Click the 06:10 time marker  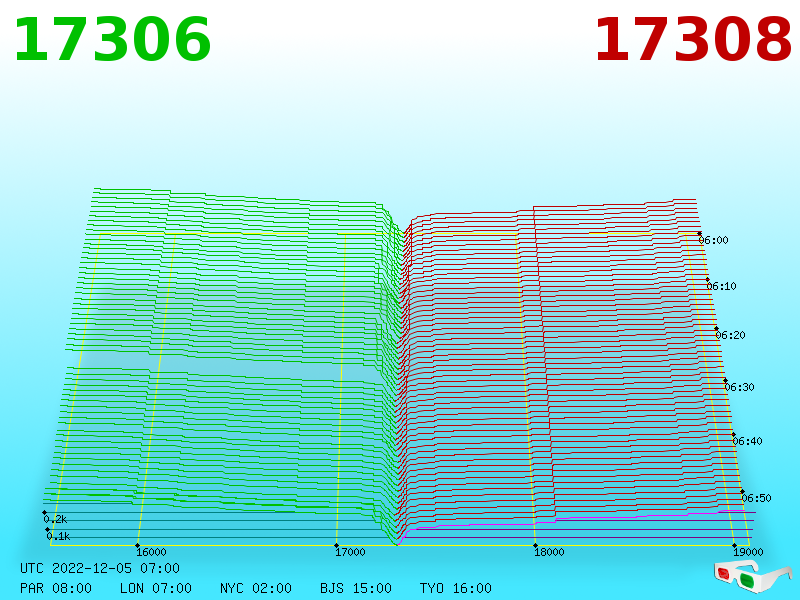point(722,286)
